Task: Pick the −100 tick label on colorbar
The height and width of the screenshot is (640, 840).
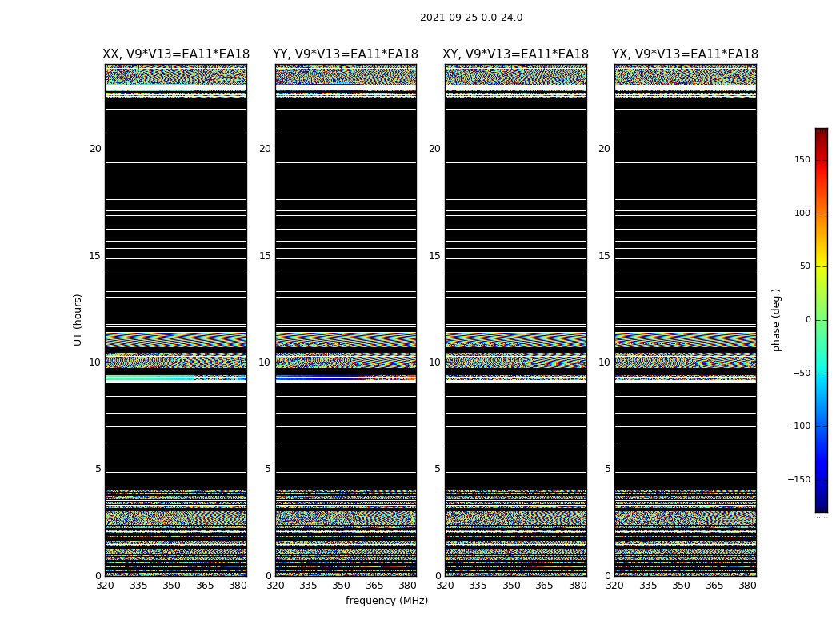Action: [798, 426]
